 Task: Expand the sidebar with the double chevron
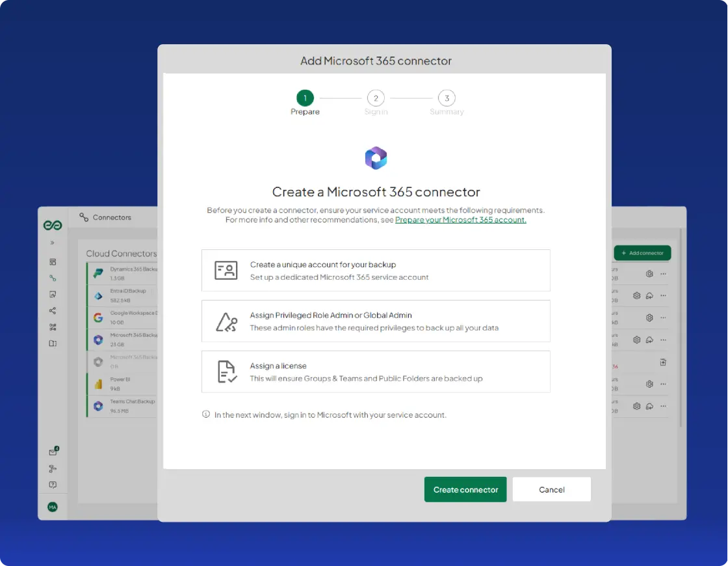[x=53, y=243]
